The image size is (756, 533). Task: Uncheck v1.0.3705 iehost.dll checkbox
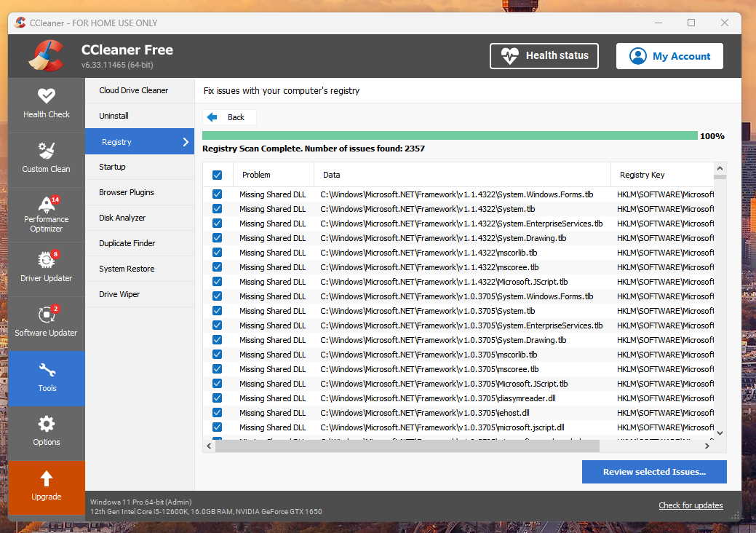click(217, 412)
